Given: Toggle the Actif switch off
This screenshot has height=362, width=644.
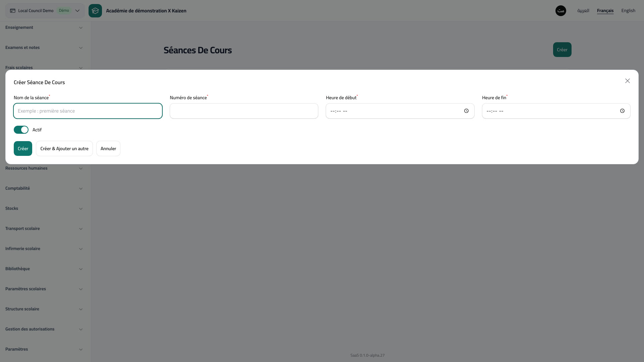Looking at the screenshot, I should pyautogui.click(x=21, y=130).
